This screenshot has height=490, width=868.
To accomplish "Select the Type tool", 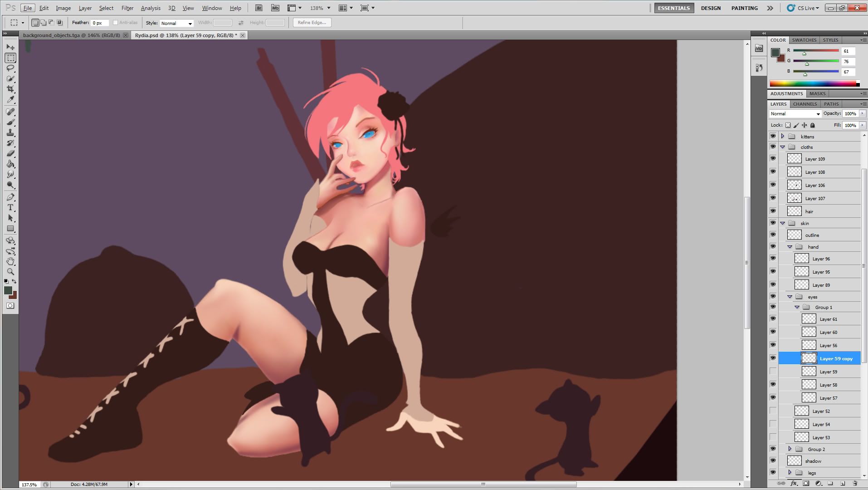I will tap(10, 207).
